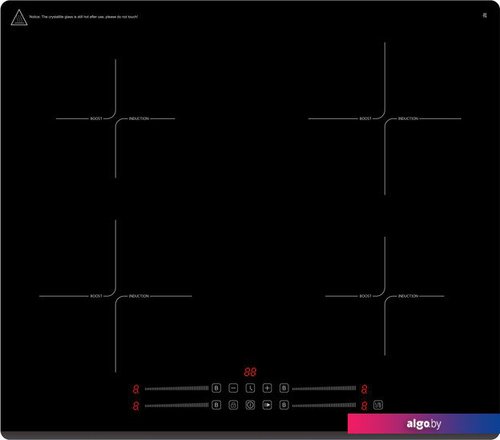Tap the minus button on control panel
The height and width of the screenshot is (440, 500).
point(233,388)
